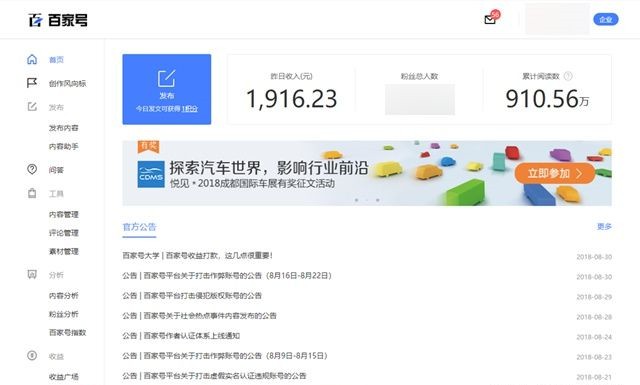640x385 pixels.
Task: Click the 分析 chart icon in the sidebar
Action: click(32, 274)
